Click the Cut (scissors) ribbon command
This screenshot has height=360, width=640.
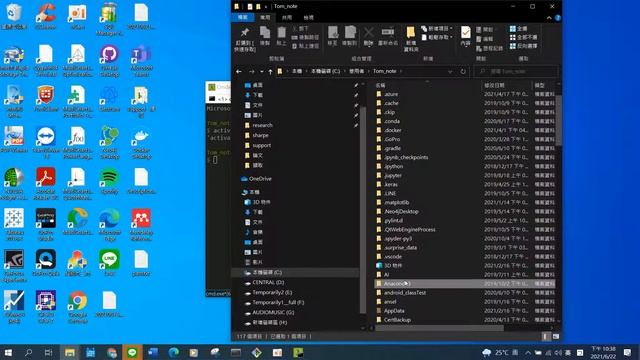click(x=300, y=29)
